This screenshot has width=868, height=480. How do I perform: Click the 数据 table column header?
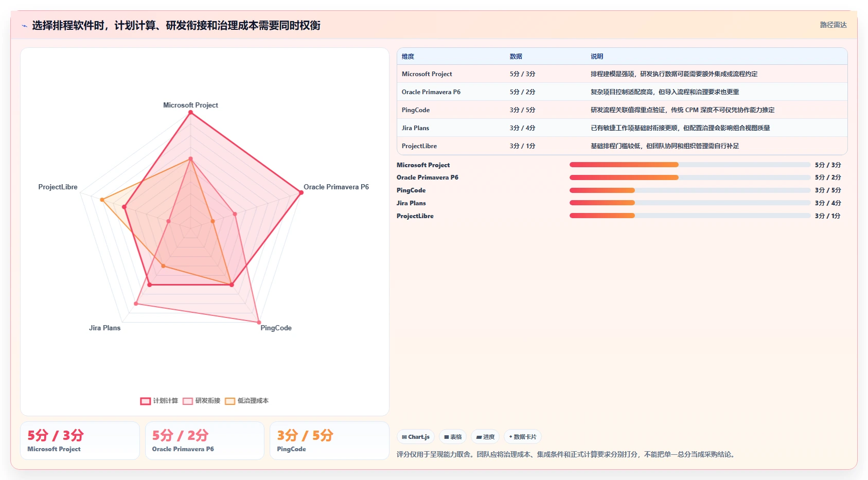[516, 57]
